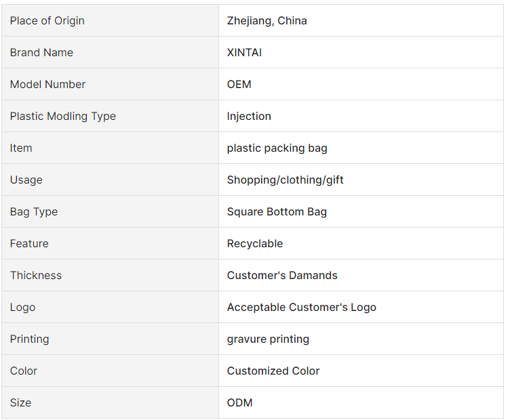
Task: Click the Bag Type label
Action: (34, 212)
